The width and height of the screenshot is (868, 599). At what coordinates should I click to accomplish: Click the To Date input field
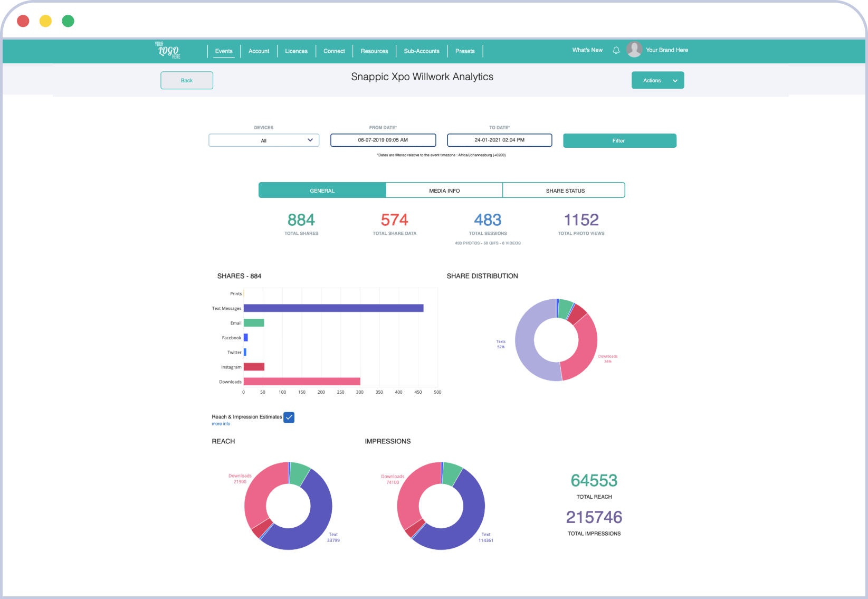[500, 140]
